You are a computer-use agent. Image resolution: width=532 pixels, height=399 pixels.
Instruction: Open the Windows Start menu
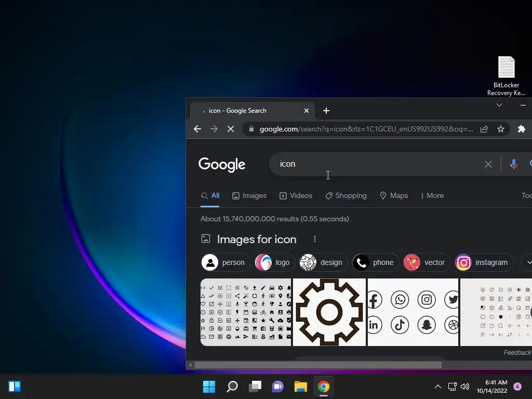click(x=209, y=387)
